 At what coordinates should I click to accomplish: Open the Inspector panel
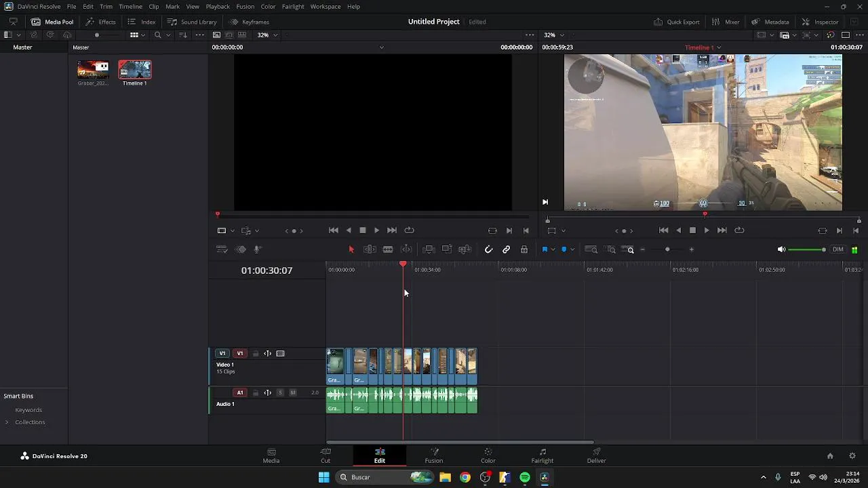pos(819,22)
